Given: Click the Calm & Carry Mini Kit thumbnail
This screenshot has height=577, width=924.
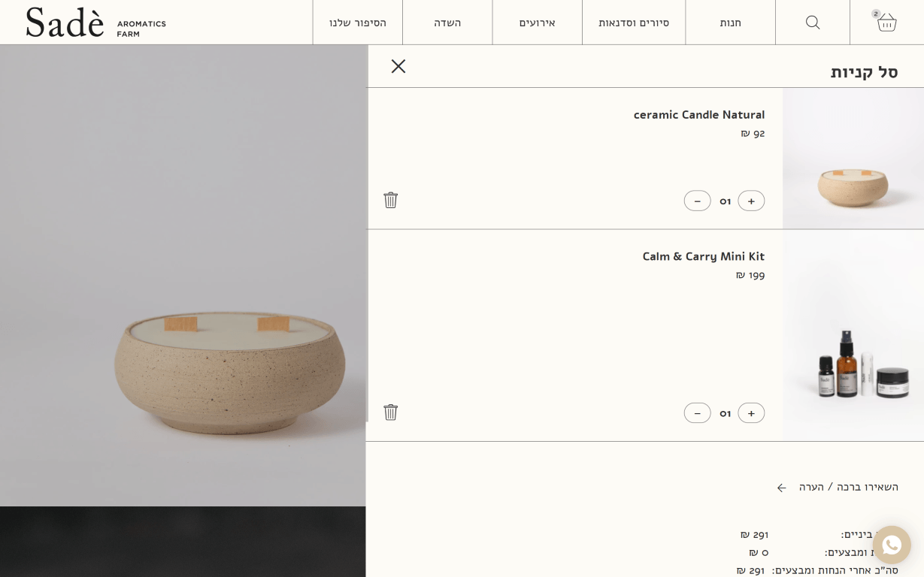Looking at the screenshot, I should (x=853, y=336).
